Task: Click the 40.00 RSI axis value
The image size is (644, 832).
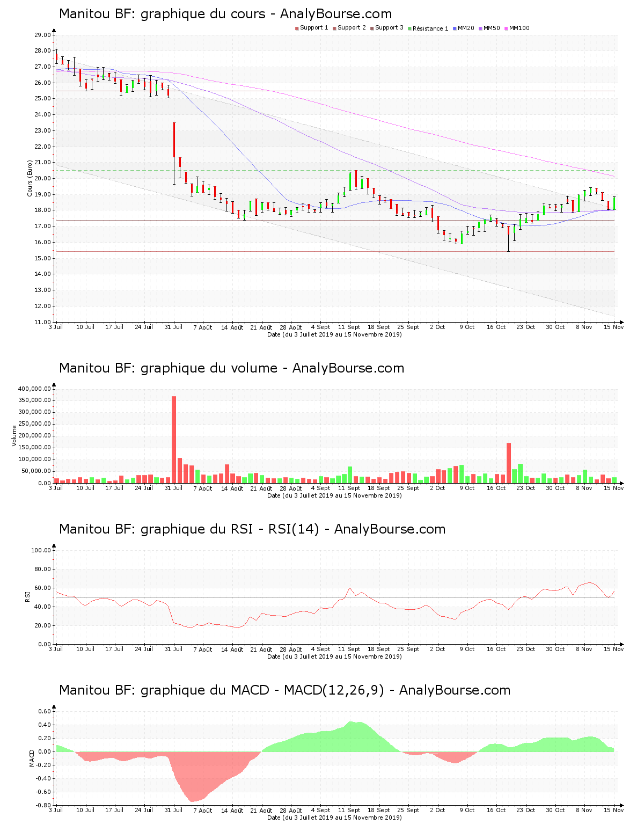Action: (42, 607)
